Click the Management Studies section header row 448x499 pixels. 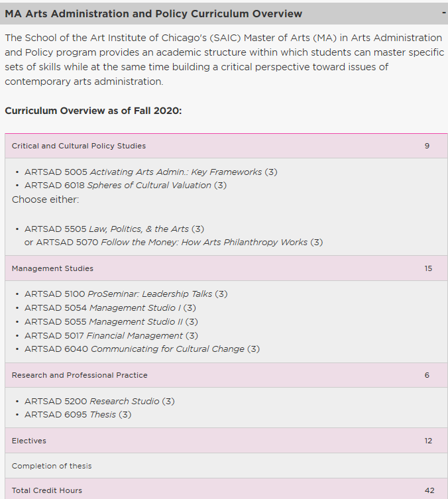(x=226, y=268)
